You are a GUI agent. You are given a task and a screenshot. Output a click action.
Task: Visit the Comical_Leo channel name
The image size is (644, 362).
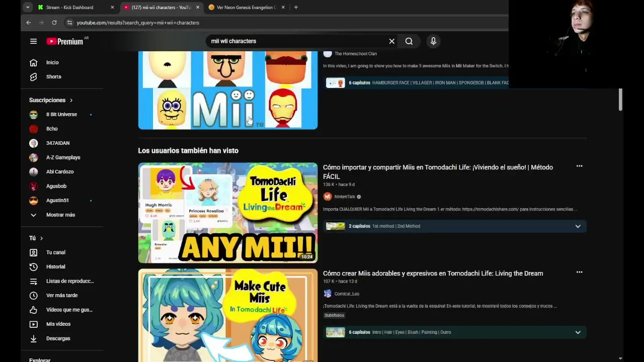coord(347,294)
